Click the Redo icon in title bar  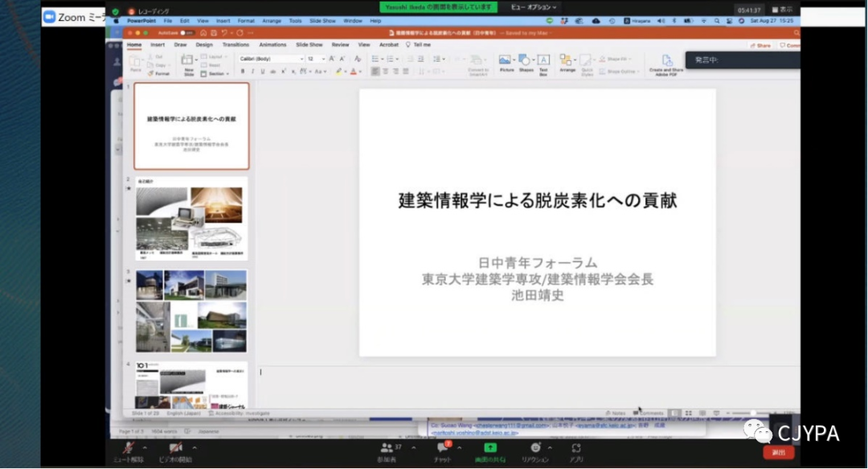[x=240, y=33]
